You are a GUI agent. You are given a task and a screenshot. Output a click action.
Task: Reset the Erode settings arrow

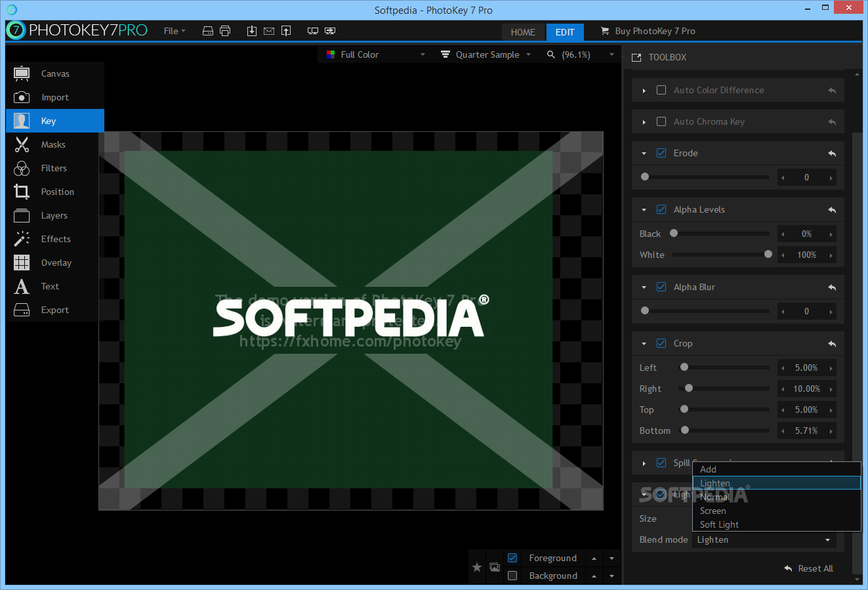832,154
